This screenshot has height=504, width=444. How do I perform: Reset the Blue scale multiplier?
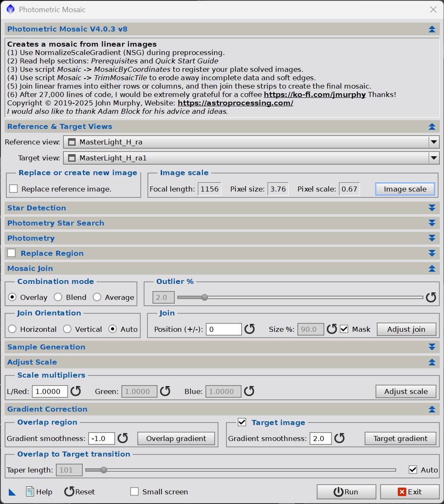click(249, 391)
